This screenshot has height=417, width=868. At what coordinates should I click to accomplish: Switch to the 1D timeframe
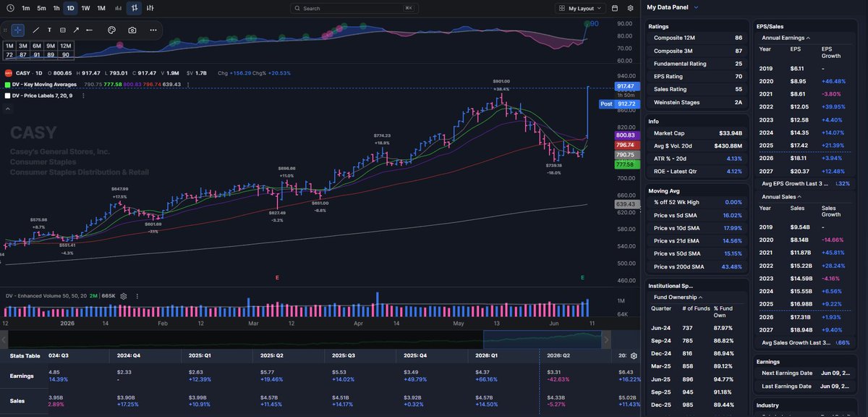coord(70,8)
